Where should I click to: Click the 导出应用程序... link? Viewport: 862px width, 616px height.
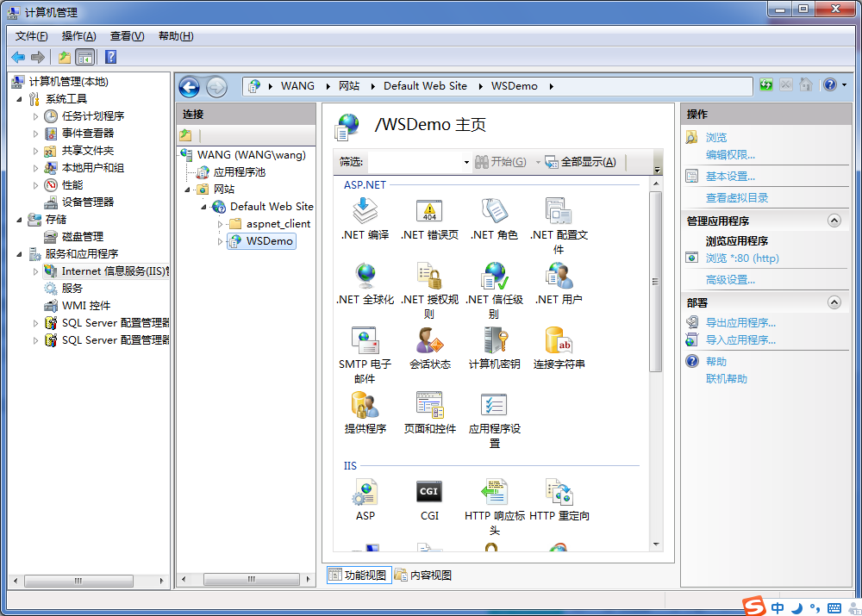(x=740, y=323)
